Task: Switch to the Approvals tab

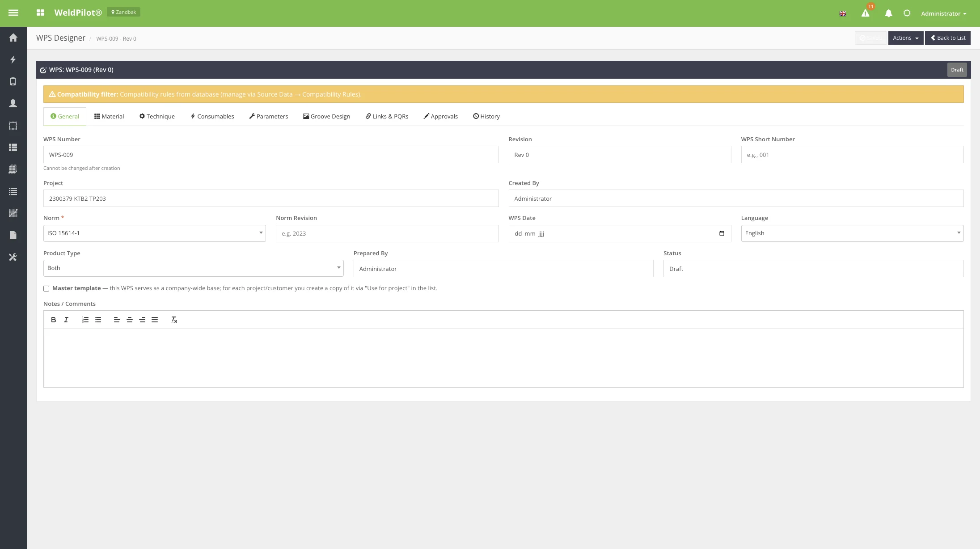Action: click(440, 117)
